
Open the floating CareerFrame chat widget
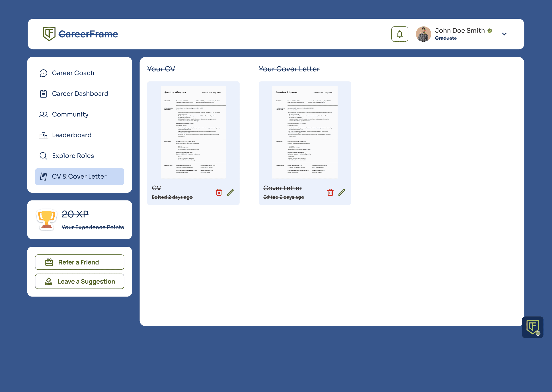point(532,327)
